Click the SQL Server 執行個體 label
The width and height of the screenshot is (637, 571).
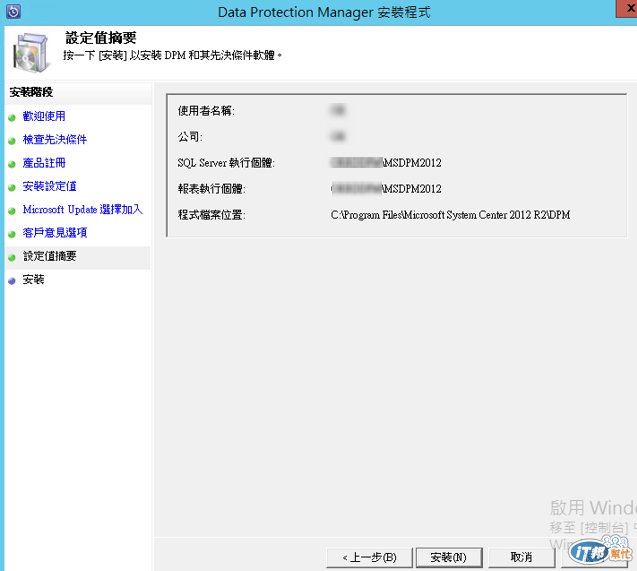pyautogui.click(x=226, y=163)
